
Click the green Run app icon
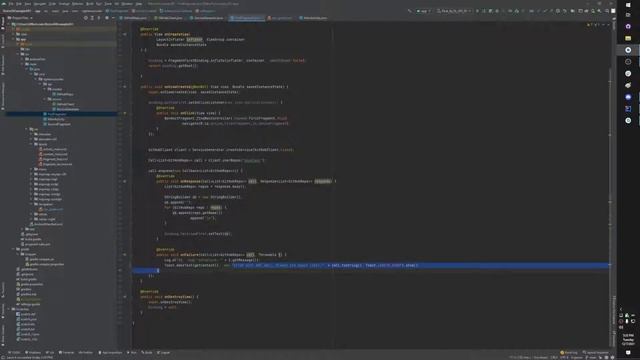[477, 11]
